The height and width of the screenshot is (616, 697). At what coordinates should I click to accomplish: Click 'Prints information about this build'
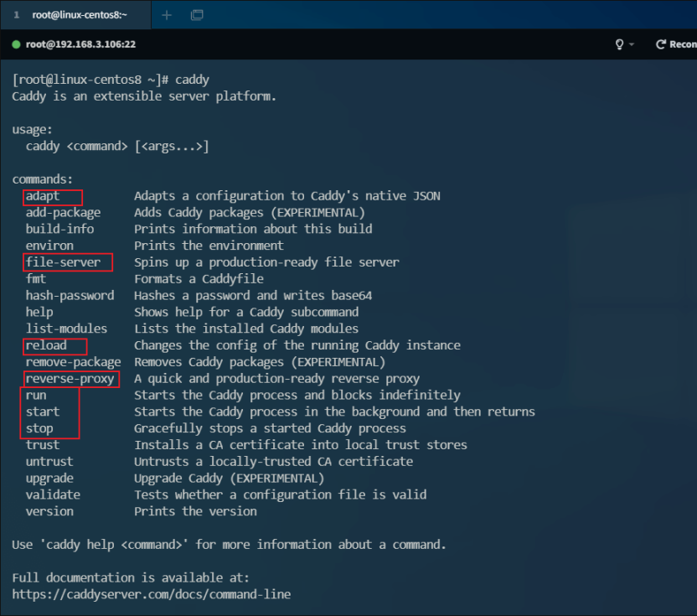click(x=253, y=229)
